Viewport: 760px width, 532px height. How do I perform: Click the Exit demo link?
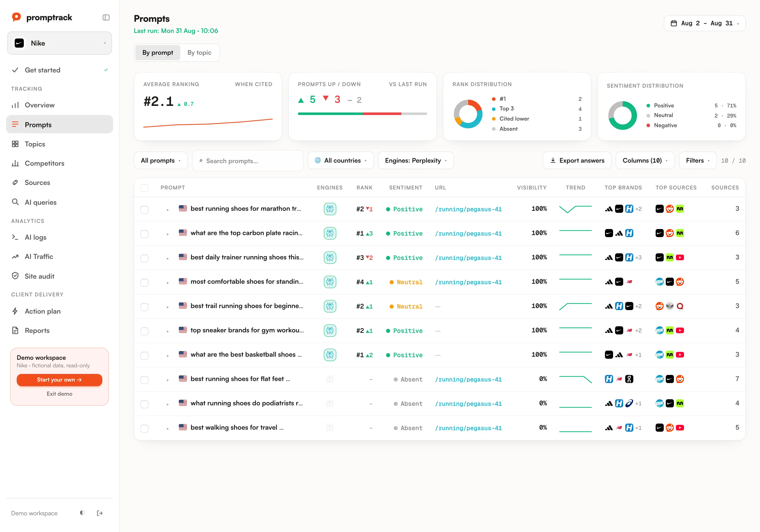pos(60,394)
